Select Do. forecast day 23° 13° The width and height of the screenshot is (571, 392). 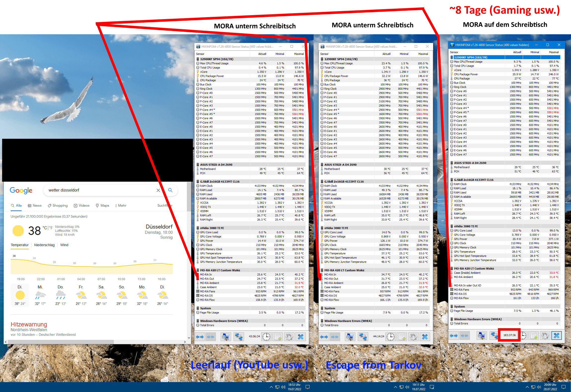pyautogui.click(x=61, y=295)
